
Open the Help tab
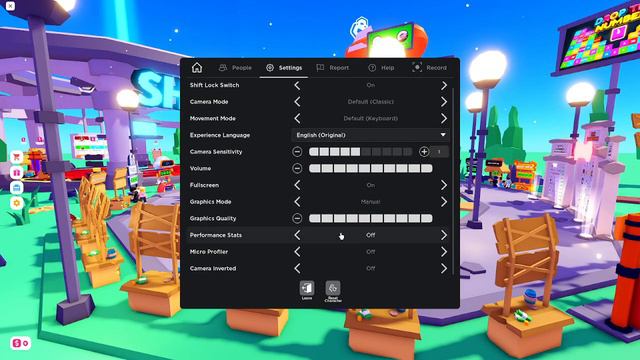pyautogui.click(x=381, y=68)
